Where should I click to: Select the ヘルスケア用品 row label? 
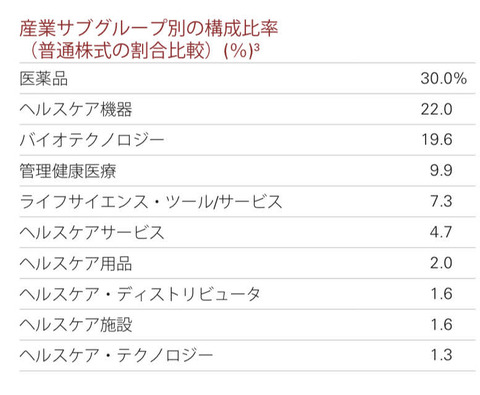pyautogui.click(x=76, y=263)
